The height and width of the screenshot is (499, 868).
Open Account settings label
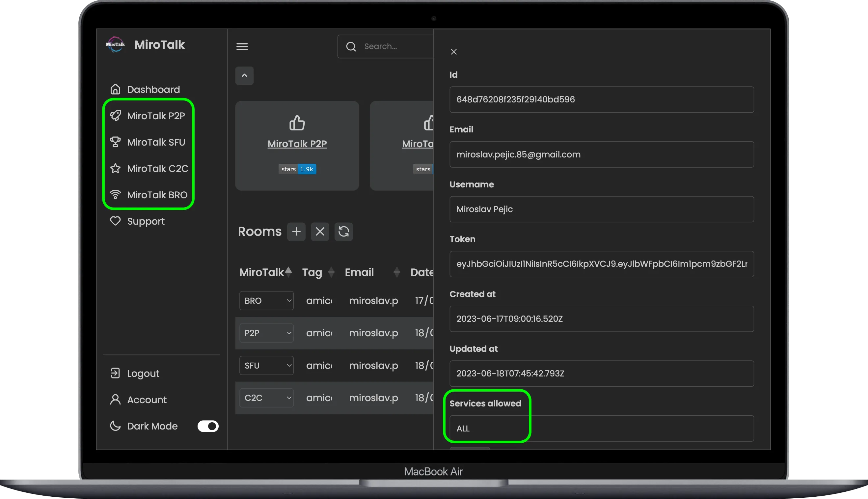[x=147, y=400]
